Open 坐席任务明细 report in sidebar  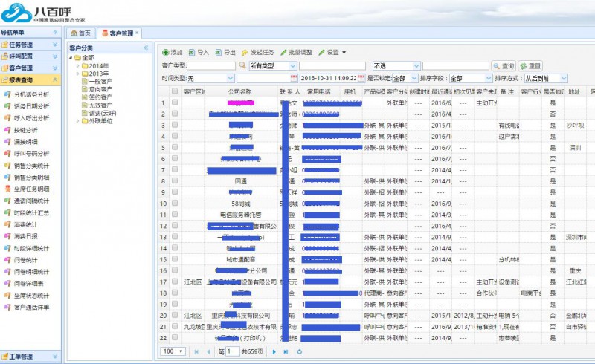coord(31,189)
